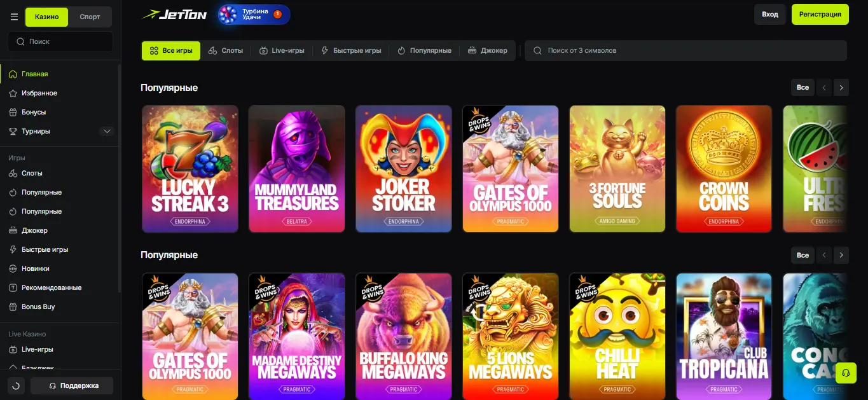Focus the sidebar Поиск search field

[x=60, y=41]
